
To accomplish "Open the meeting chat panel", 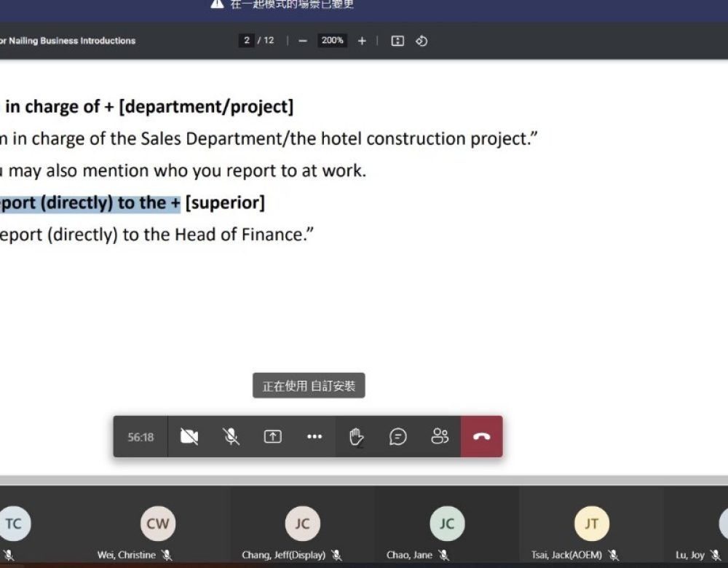I will pos(397,437).
